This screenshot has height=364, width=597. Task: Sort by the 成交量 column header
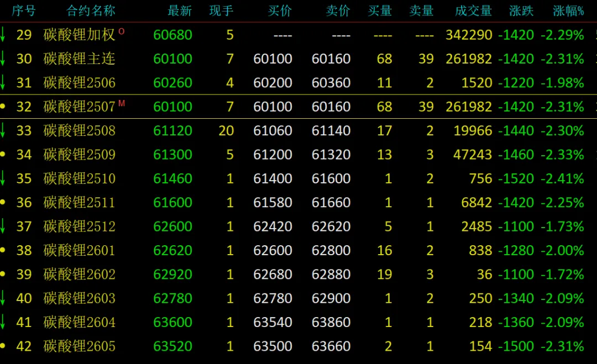[x=474, y=10]
